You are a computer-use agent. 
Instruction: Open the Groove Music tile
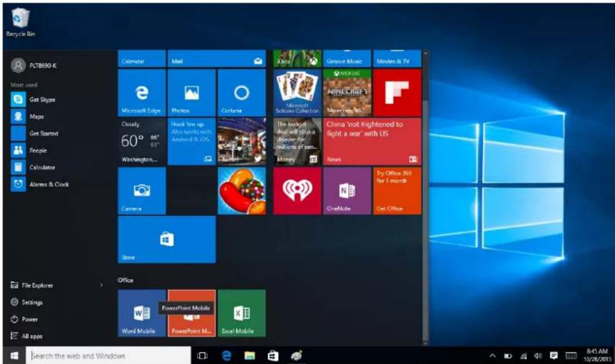[x=347, y=59]
